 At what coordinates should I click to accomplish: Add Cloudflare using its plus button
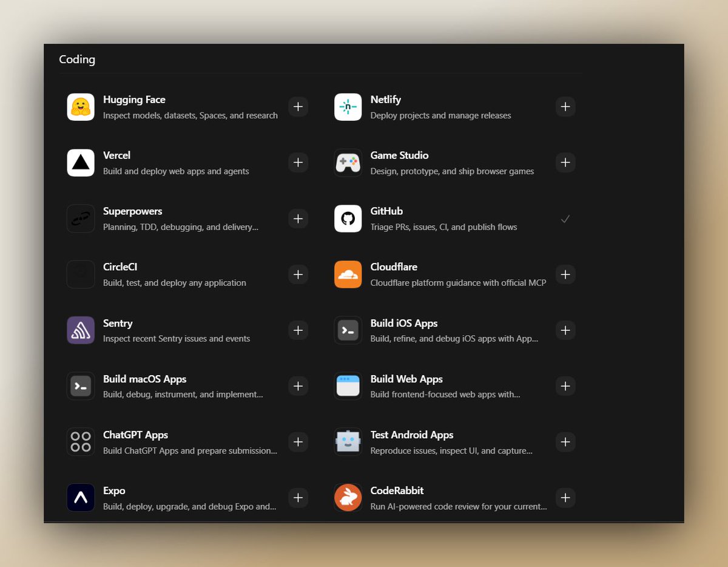click(x=565, y=274)
